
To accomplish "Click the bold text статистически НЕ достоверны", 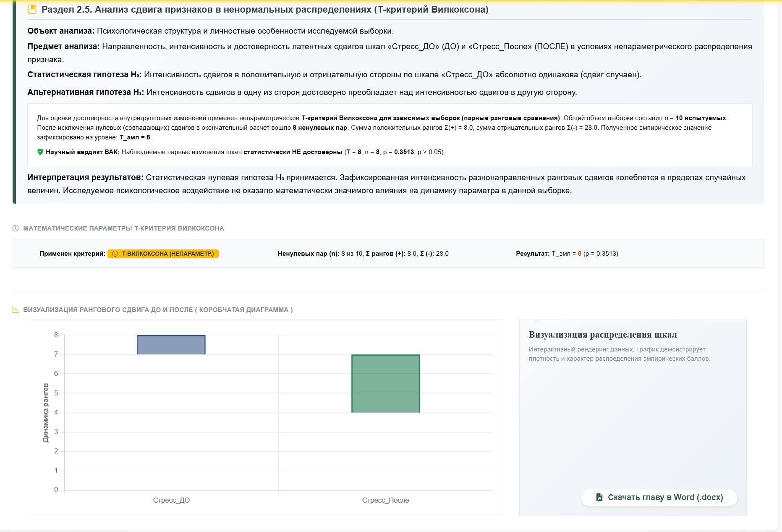I will pyautogui.click(x=293, y=152).
